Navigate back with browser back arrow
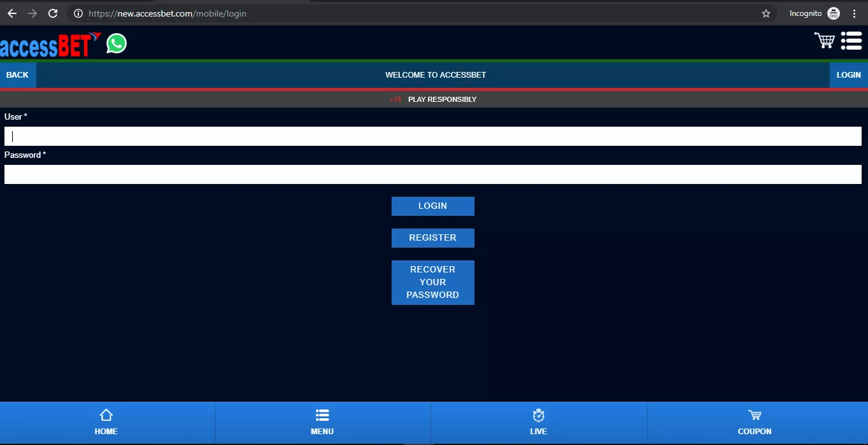 [11, 13]
